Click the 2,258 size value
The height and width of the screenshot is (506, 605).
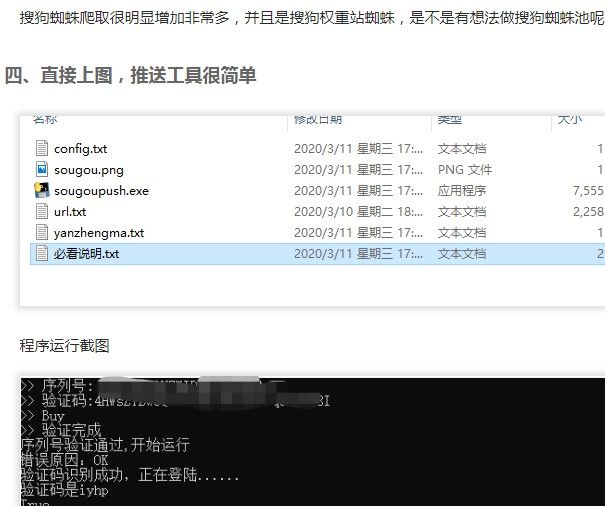pyautogui.click(x=588, y=212)
